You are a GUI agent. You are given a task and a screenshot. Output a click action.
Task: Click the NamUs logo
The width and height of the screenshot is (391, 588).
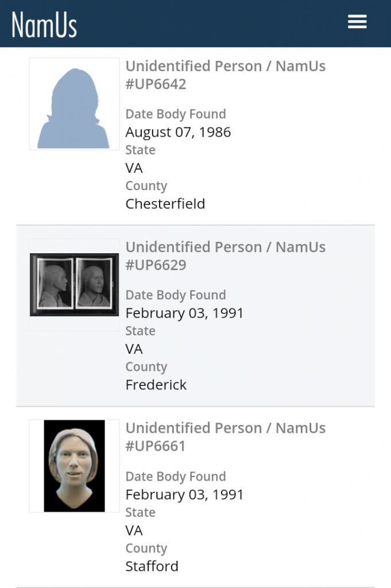[x=44, y=24]
